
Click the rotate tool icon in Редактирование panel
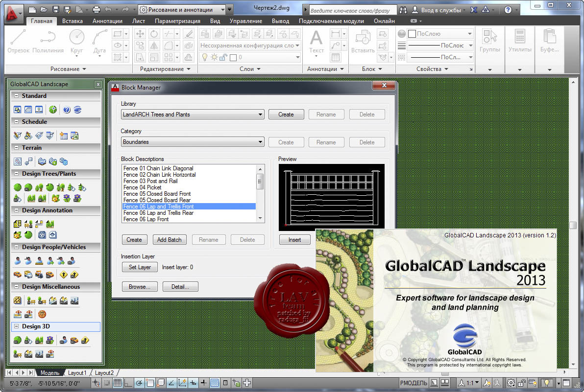click(154, 34)
